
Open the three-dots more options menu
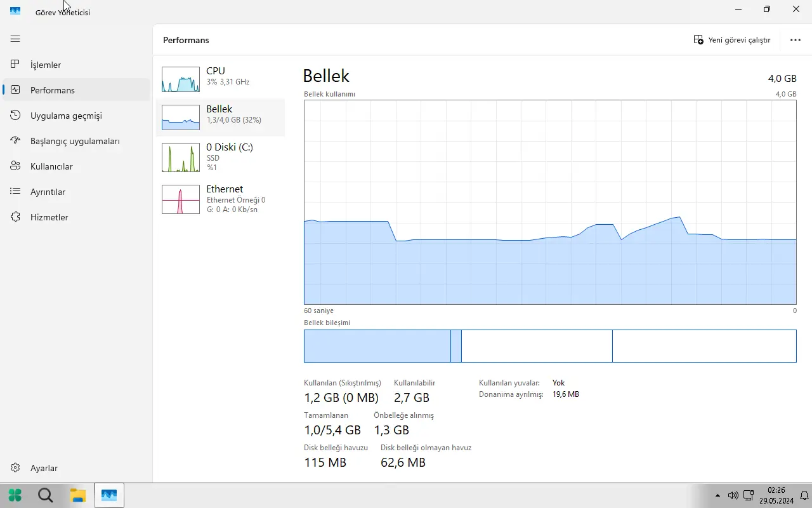click(796, 40)
